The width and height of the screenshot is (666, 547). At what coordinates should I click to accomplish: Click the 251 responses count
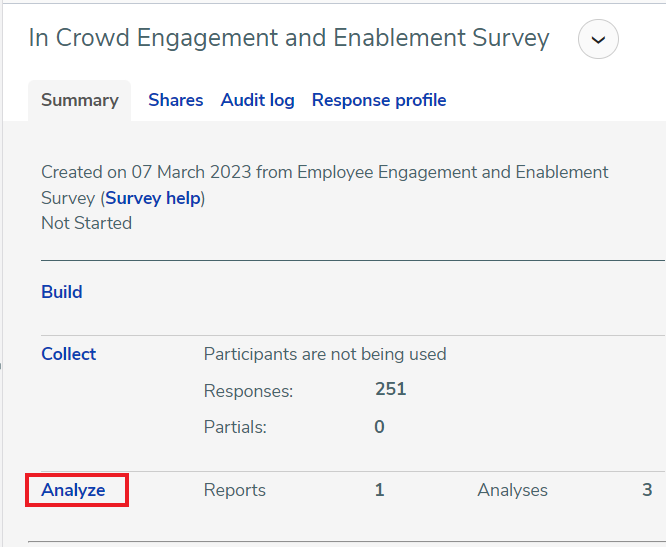point(390,389)
